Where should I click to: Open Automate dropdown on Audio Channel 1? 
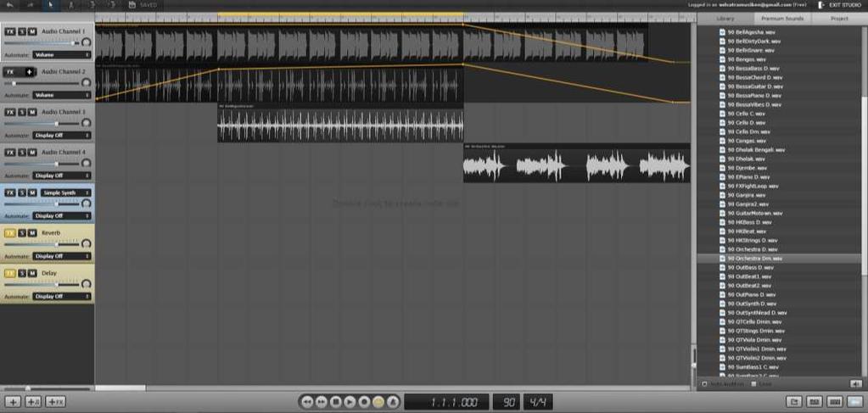tap(61, 55)
